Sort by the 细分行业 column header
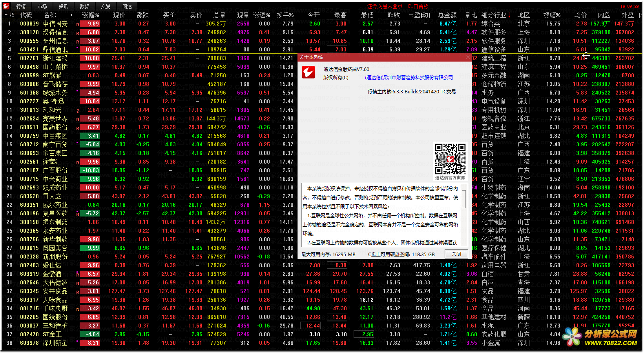 tap(494, 15)
